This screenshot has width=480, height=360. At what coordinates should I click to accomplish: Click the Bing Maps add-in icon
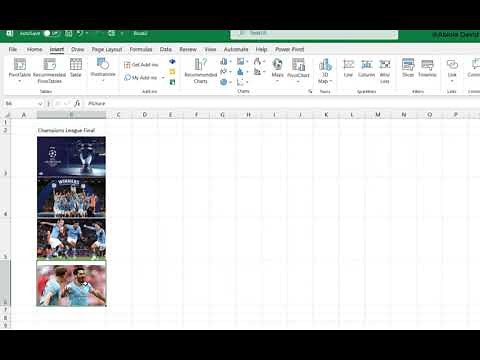coord(172,72)
